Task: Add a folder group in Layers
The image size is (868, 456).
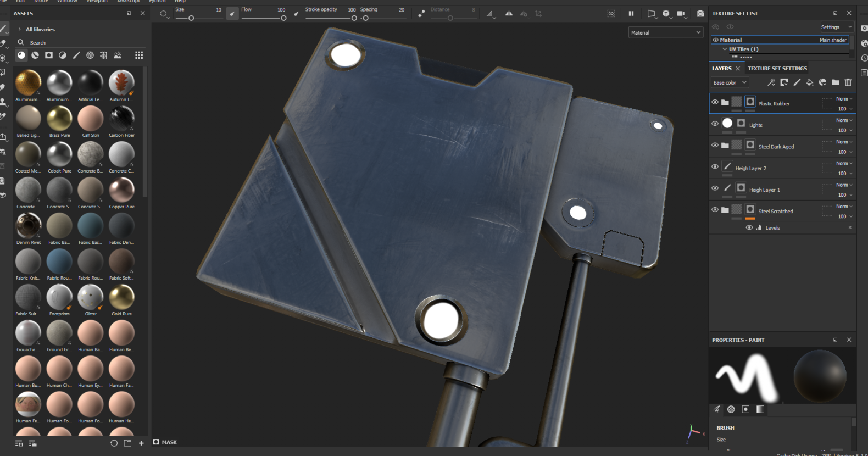Action: [x=835, y=82]
